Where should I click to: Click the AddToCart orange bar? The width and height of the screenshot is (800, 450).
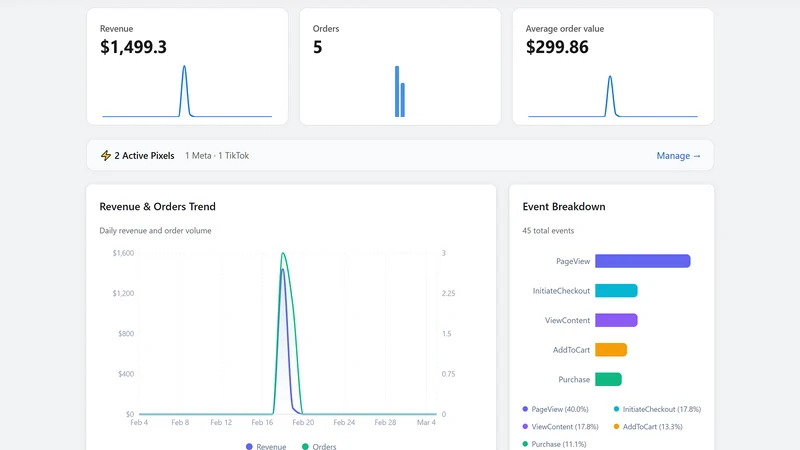[x=611, y=350]
